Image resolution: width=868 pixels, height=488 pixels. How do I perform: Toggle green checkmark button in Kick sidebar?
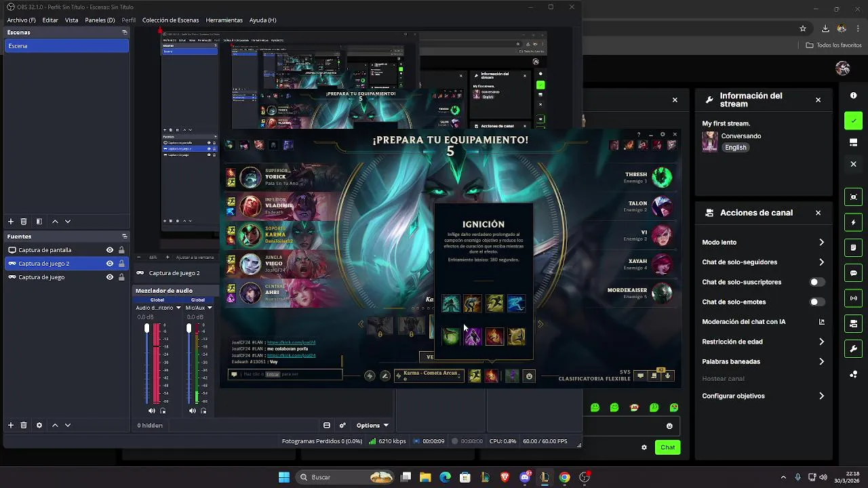click(x=854, y=121)
